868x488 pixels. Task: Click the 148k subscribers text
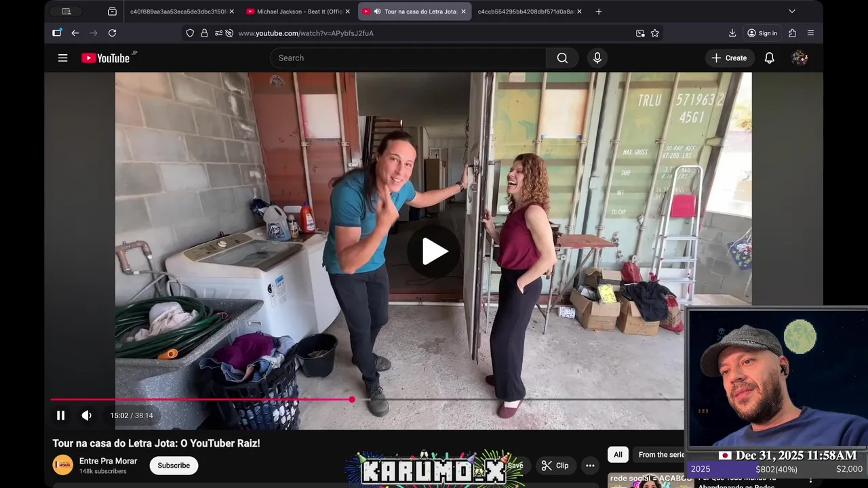[103, 471]
